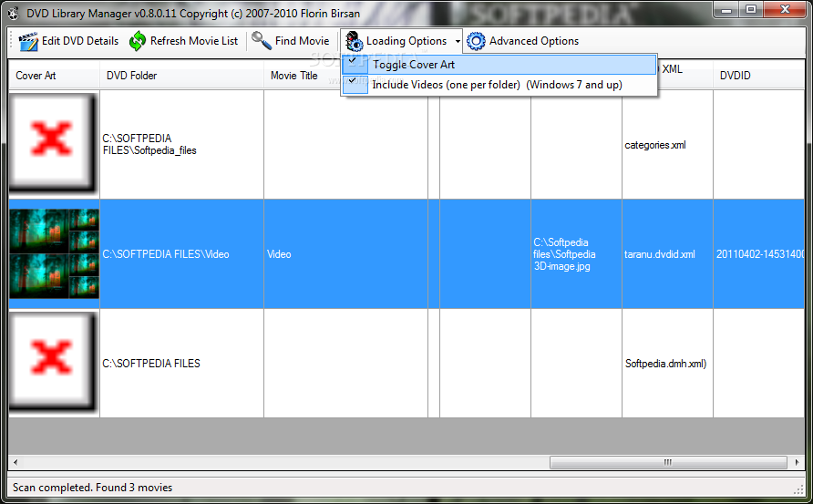
Task: Select the Toggle Cover Art menu entry
Action: 499,65
